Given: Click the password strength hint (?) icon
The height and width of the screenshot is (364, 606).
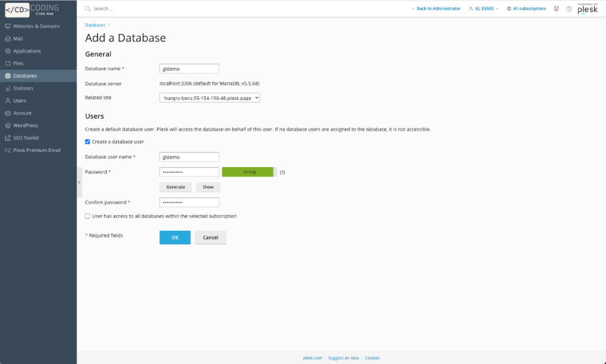Looking at the screenshot, I should click(x=282, y=173).
